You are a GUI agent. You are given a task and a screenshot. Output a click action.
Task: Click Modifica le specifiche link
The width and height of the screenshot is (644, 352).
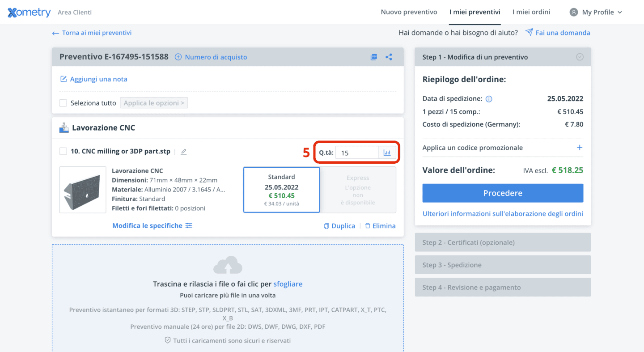[x=147, y=225]
